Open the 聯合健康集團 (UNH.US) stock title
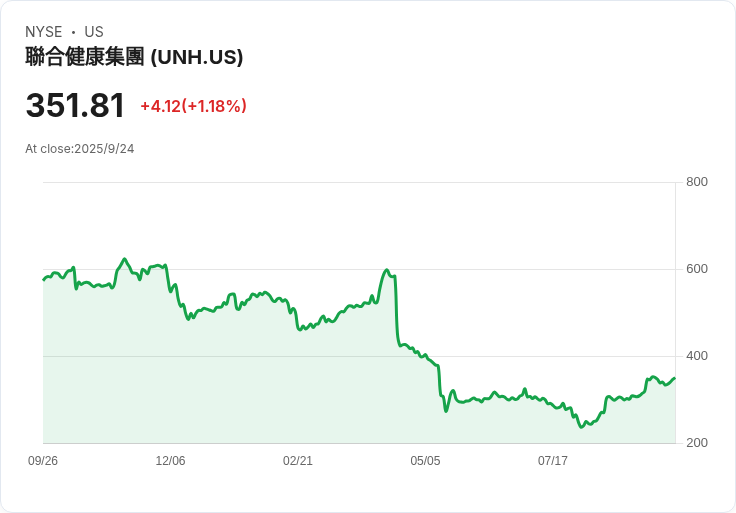 (x=134, y=57)
